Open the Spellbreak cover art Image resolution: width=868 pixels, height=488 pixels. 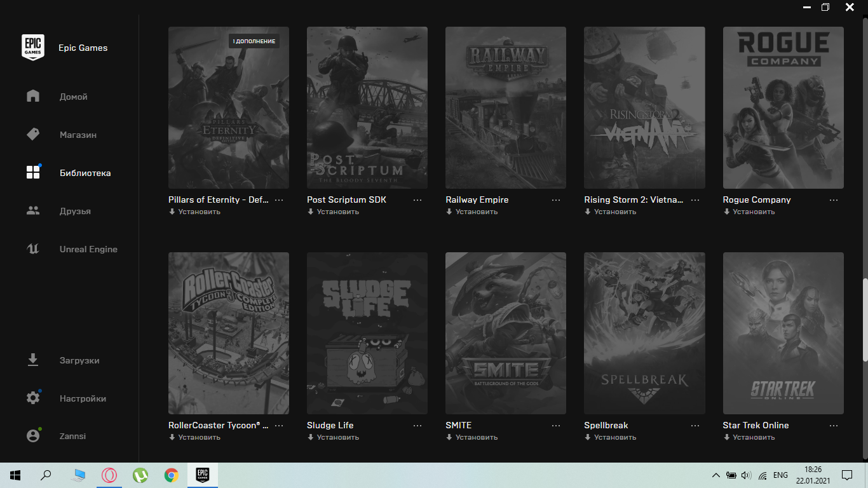(x=644, y=333)
